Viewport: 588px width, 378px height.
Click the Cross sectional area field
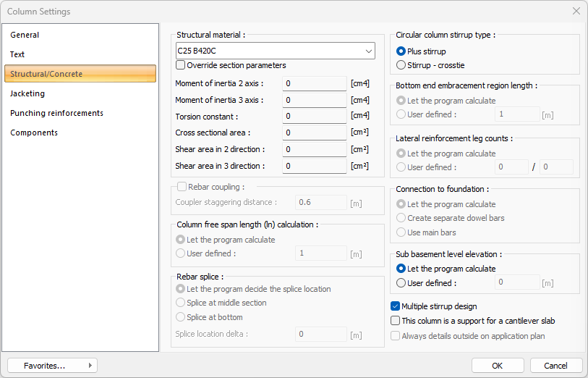(x=314, y=133)
